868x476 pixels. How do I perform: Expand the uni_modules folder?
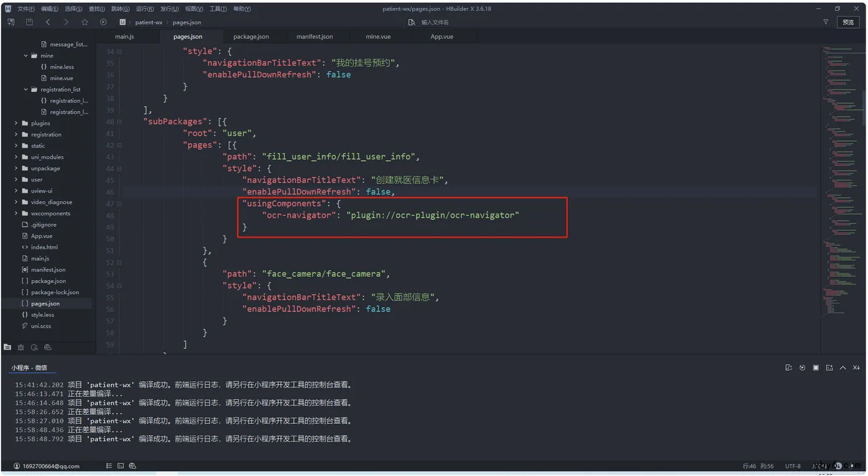[16, 157]
